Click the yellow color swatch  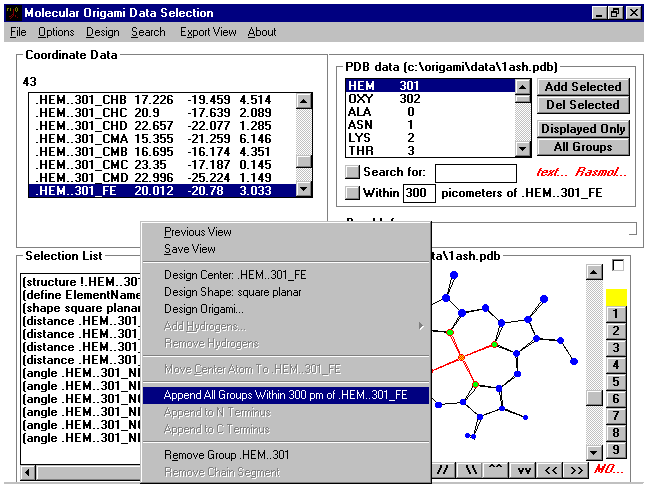pos(617,296)
